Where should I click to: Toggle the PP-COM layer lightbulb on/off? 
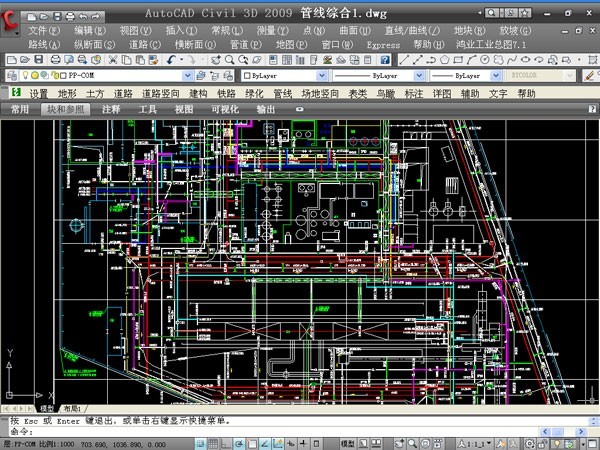click(x=26, y=75)
